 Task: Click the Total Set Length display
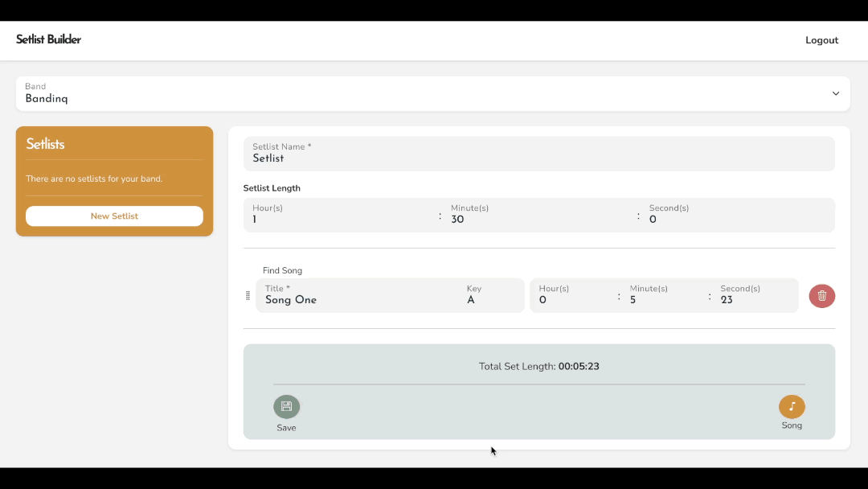pos(538,366)
